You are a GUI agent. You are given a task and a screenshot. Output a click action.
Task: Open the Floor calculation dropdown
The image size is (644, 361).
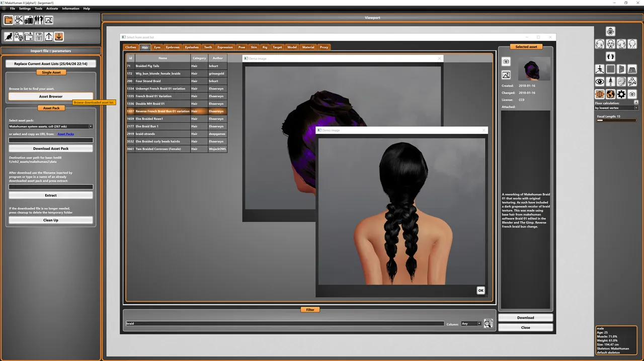616,108
